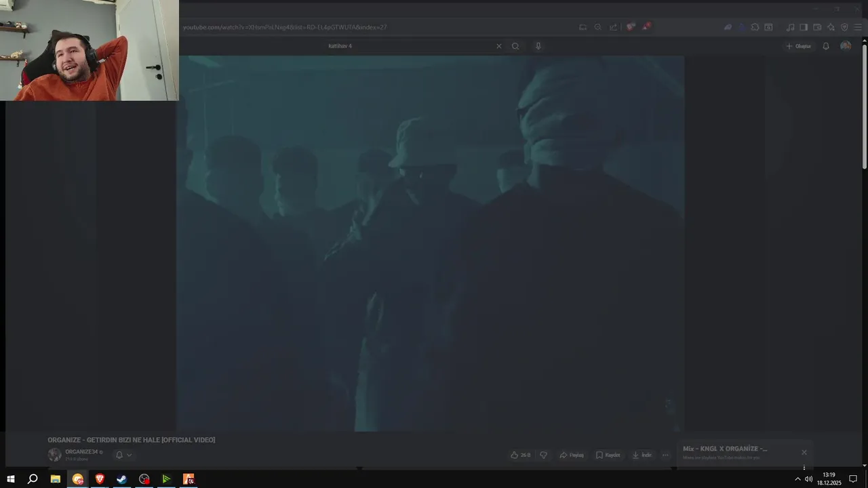
Task: Click the zoom magnifier icon in address bar
Action: [597, 27]
